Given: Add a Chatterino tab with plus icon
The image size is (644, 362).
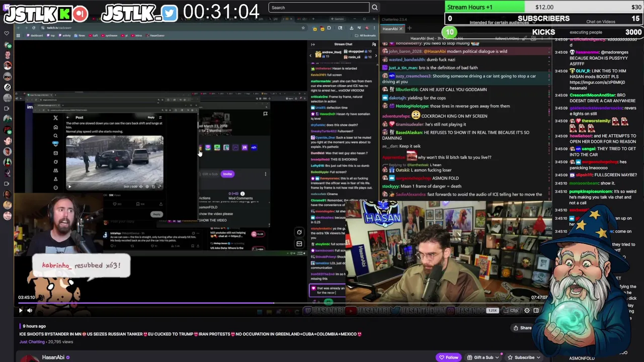Looking at the screenshot, I should point(410,29).
